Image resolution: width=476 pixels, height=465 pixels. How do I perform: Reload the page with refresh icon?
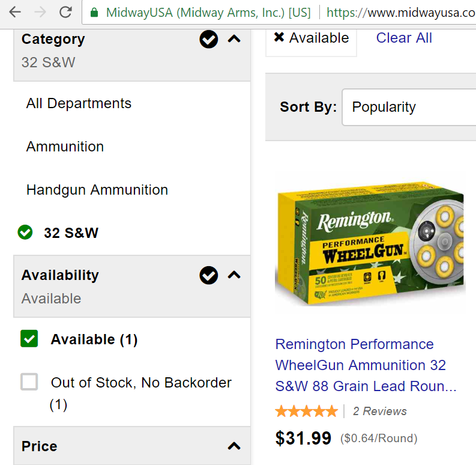(65, 12)
